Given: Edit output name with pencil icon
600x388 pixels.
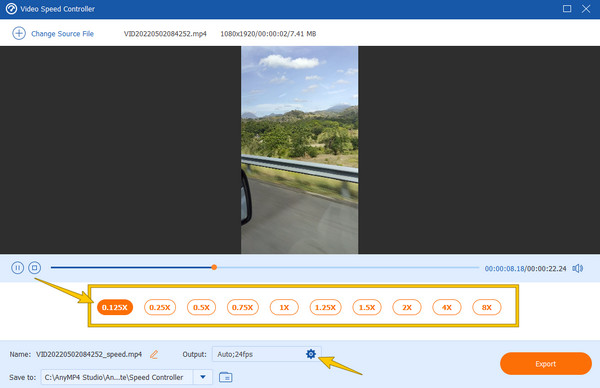Looking at the screenshot, I should (x=154, y=354).
